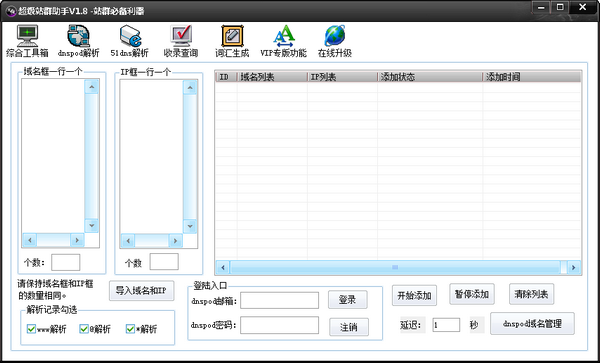
Task: Sort by the 域名列表 column header
Action: pos(272,77)
